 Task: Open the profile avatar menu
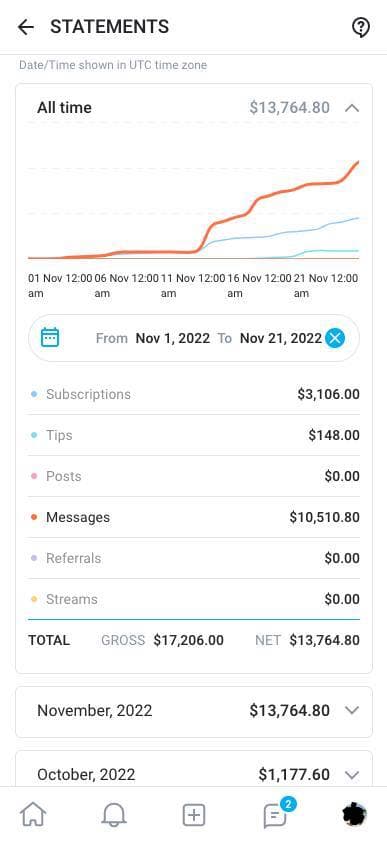click(x=355, y=815)
